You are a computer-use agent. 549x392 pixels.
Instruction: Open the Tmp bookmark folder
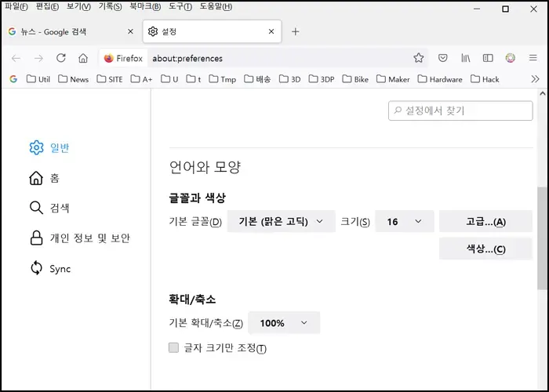pos(222,79)
